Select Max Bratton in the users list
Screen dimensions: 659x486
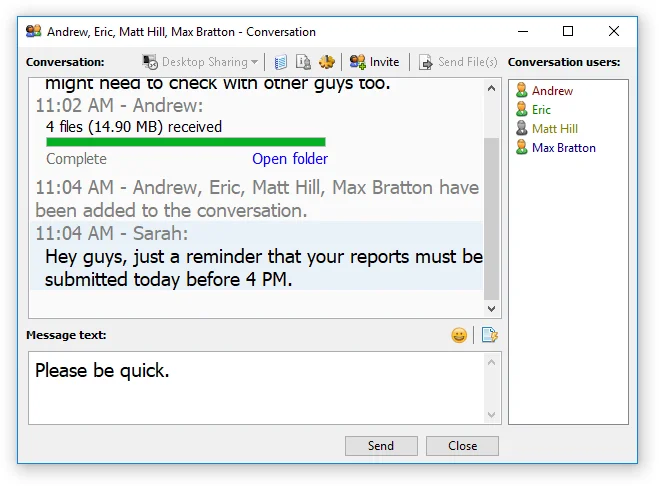563,148
